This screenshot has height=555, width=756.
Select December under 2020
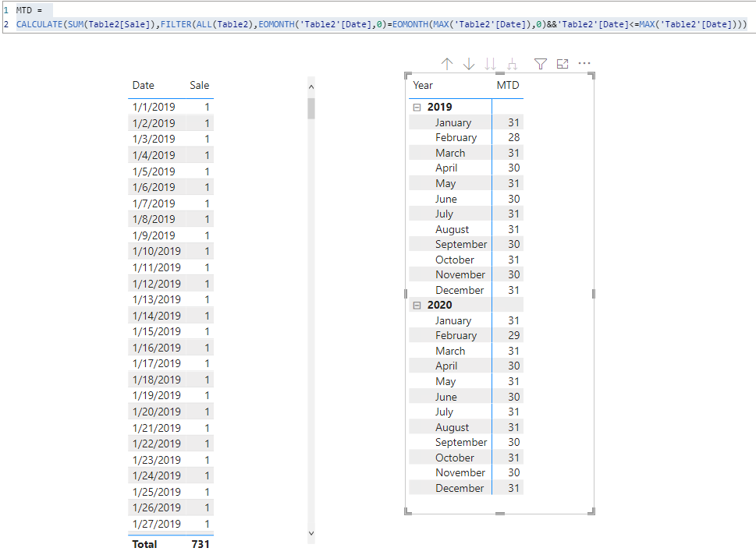[460, 488]
